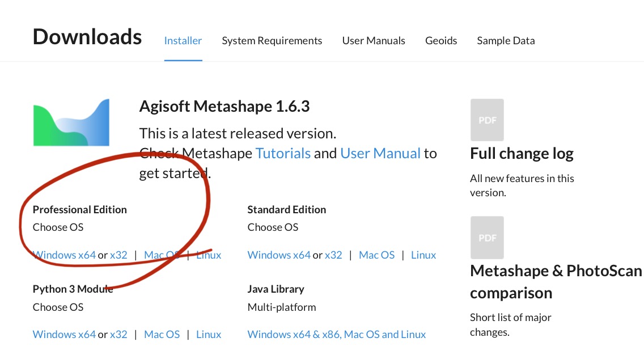The image size is (644, 363).
Task: Click the Full change log heading
Action: [522, 154]
